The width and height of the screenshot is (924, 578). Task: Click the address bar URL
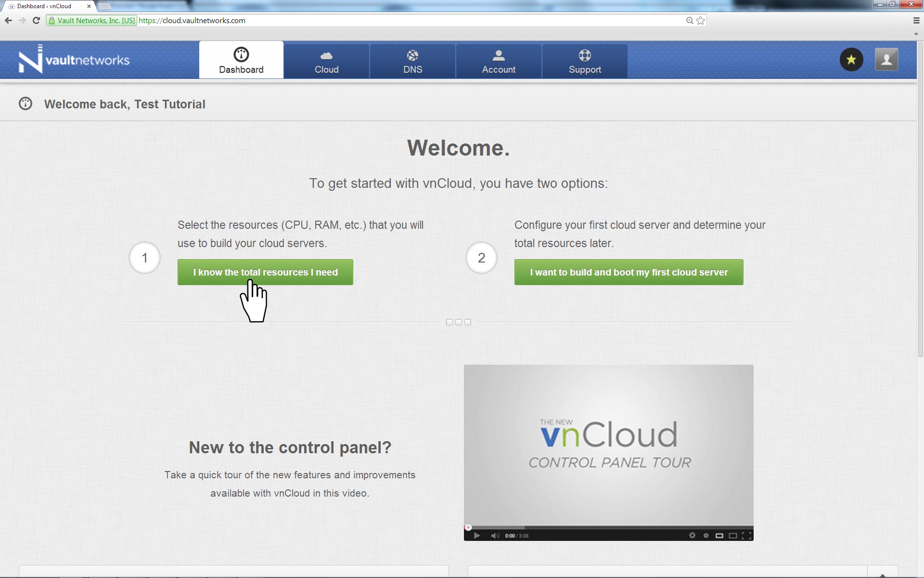pos(192,20)
